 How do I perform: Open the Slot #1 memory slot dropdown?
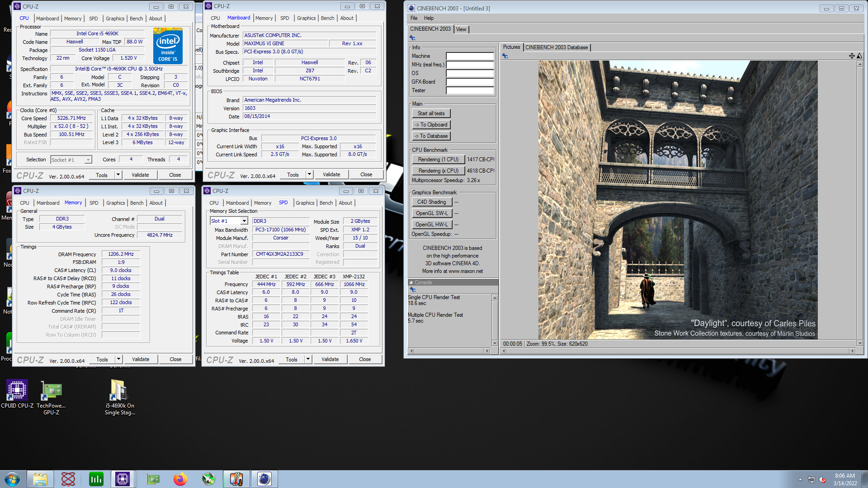(244, 221)
